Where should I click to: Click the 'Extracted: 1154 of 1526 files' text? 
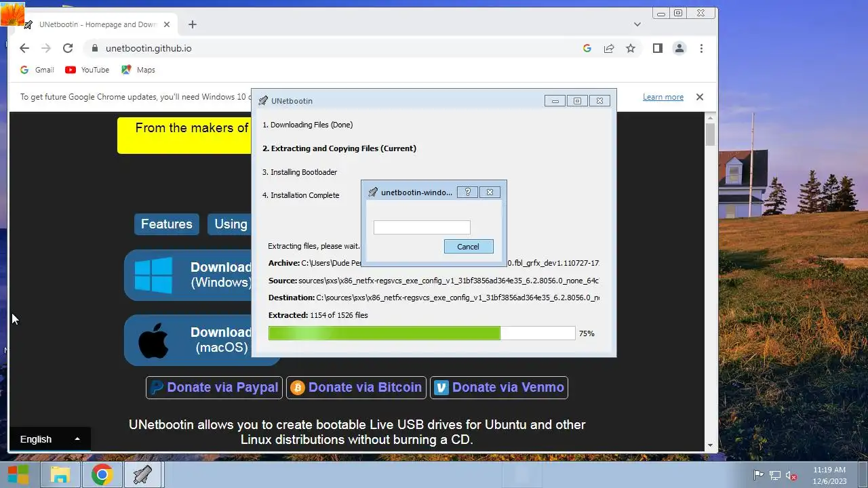[318, 315]
